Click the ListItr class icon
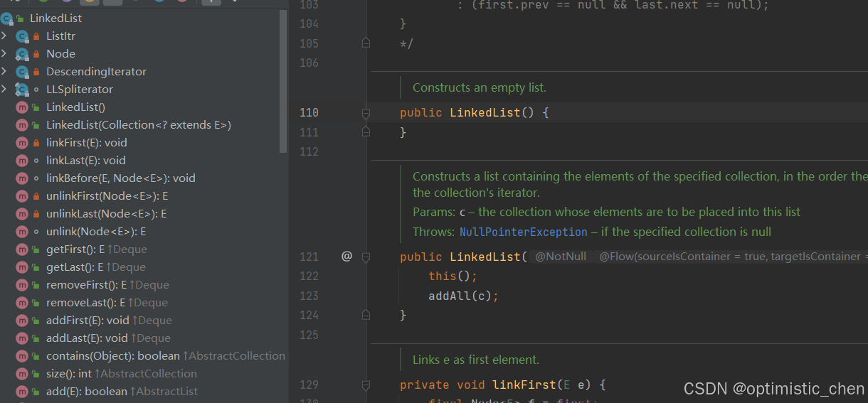The width and height of the screenshot is (868, 403). pos(22,36)
